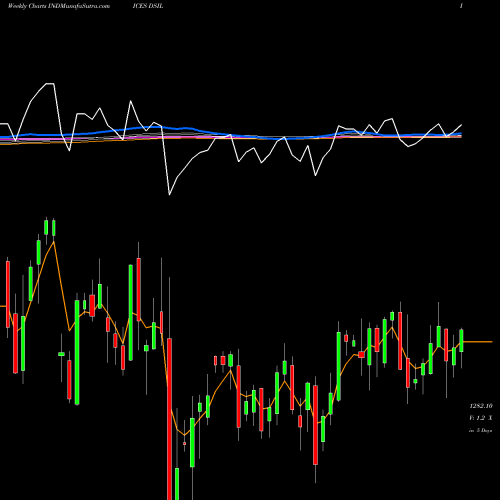Image resolution: width=500 pixels, height=500 pixels.
Task: Click the volume text 'V: 1.2 X'
Action: pos(481,418)
